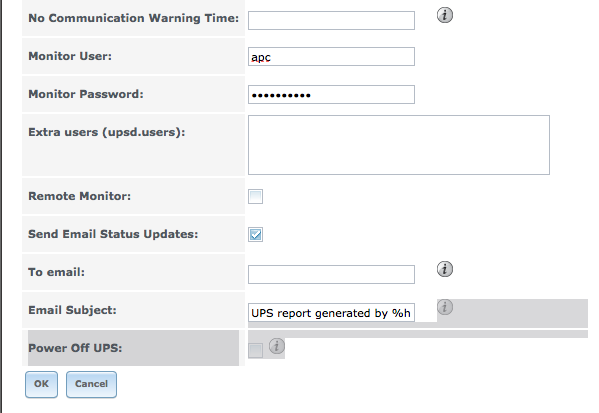The image size is (599, 413).
Task: Click info icon next to Power Off UPS
Action: (x=277, y=346)
